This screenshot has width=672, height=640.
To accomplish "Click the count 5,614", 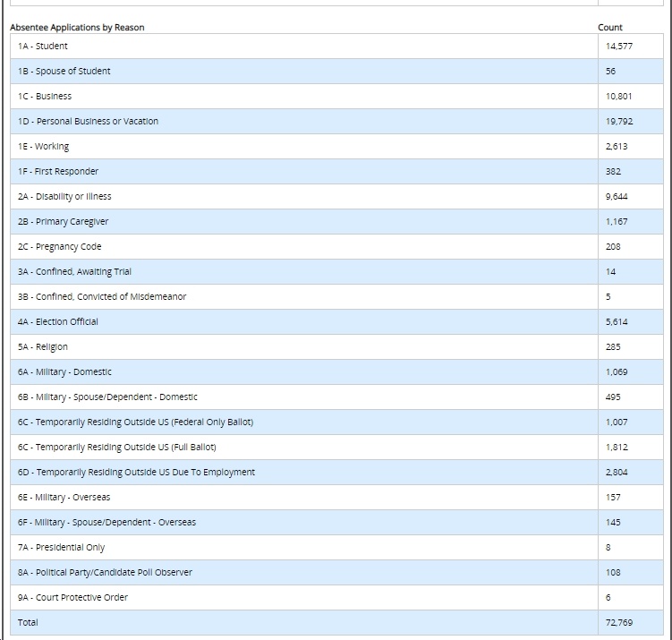I will (617, 322).
